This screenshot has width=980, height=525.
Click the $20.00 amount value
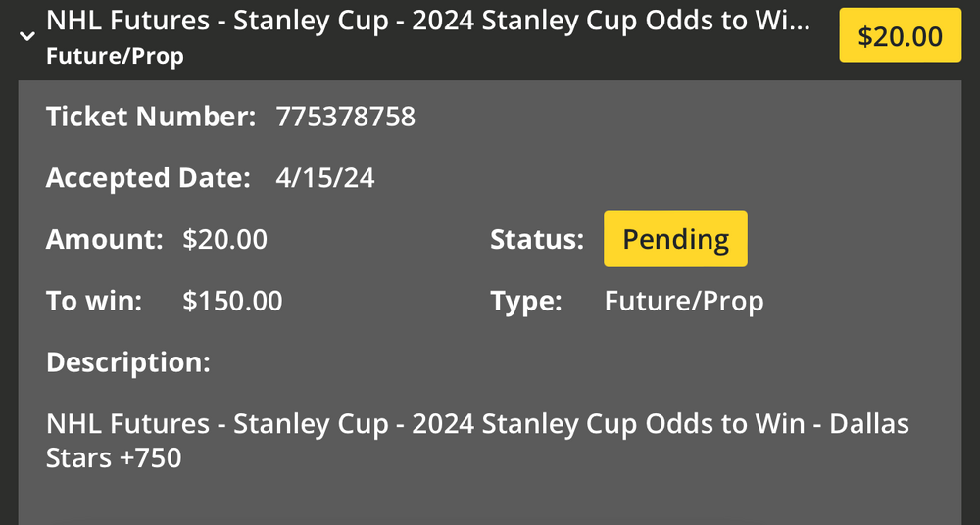click(224, 239)
